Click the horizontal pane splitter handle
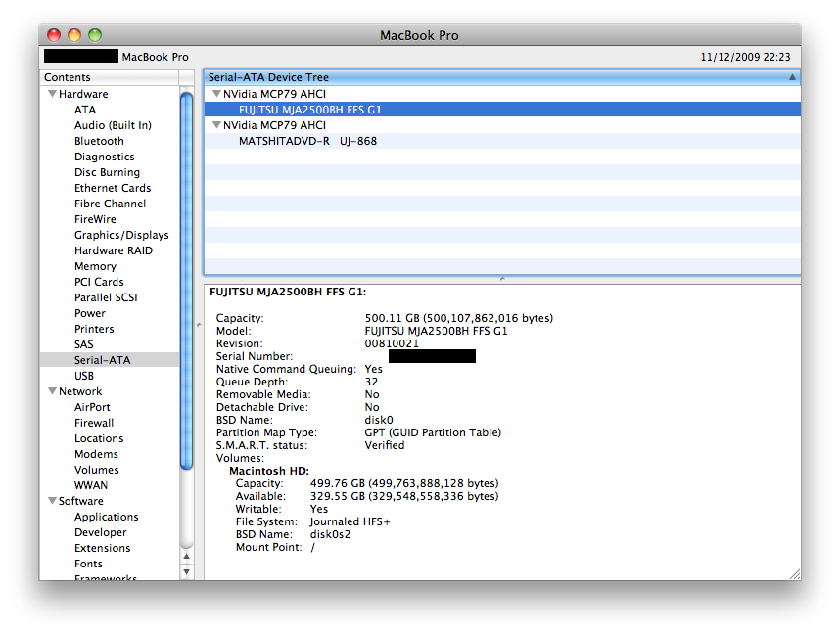Viewport: 840px width, 634px height. click(x=502, y=279)
